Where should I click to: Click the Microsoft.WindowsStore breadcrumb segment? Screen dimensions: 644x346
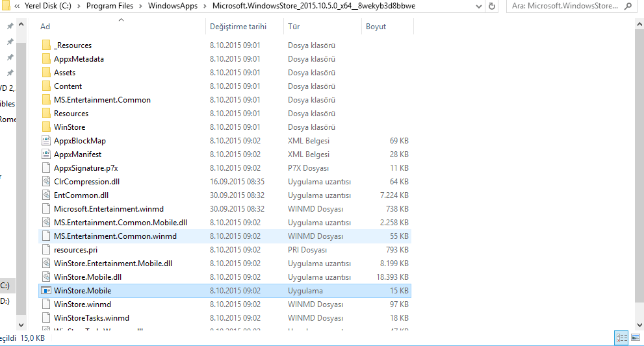click(x=314, y=6)
